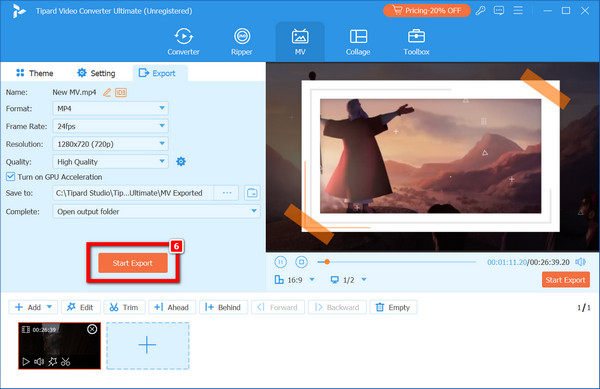600x389 pixels.
Task: Select the 00:26:39 video clip thumbnail
Action: (59, 346)
